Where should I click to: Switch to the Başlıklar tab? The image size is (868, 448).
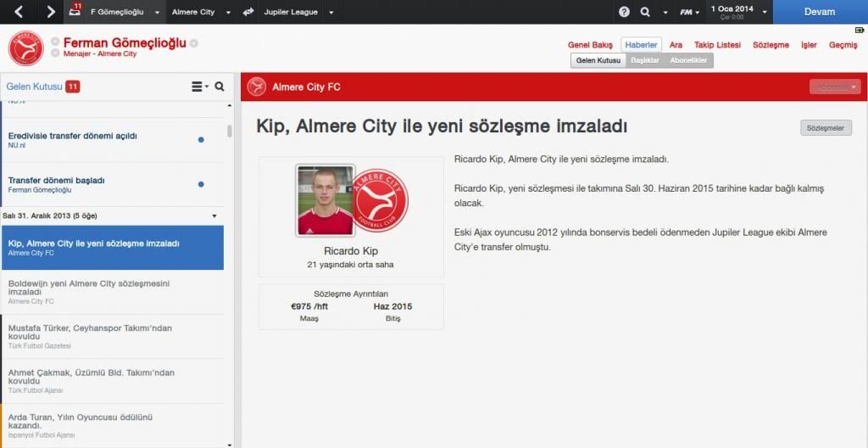click(x=645, y=60)
